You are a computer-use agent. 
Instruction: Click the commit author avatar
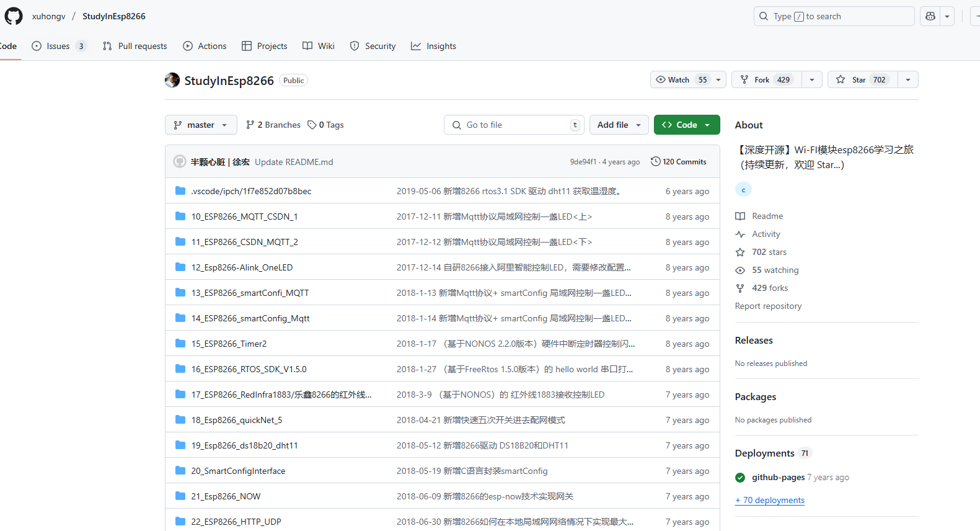click(x=180, y=161)
